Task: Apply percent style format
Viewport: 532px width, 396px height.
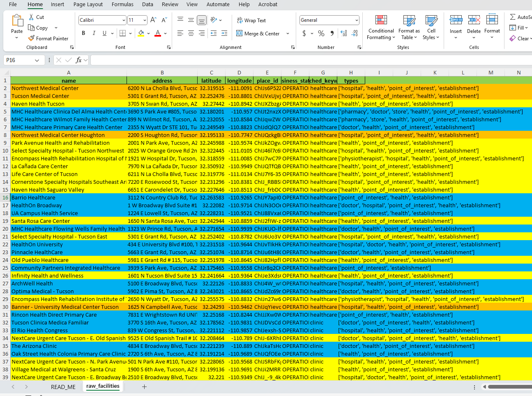Action: coord(321,33)
